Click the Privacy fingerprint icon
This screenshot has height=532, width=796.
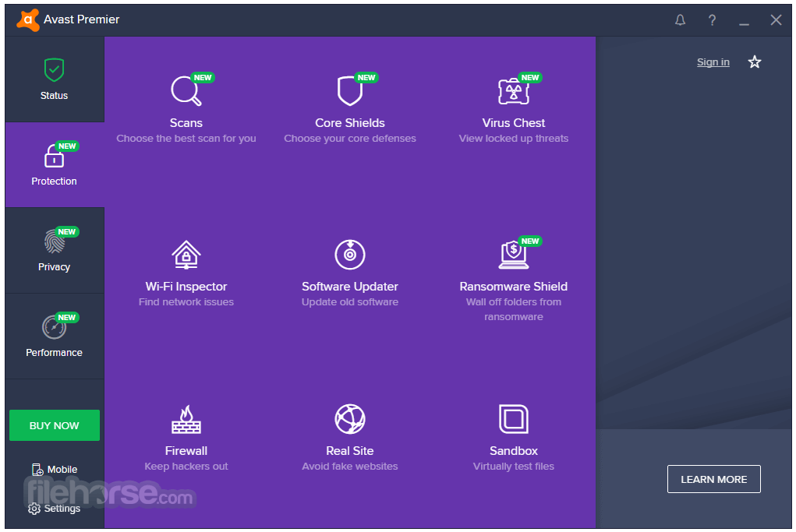pos(54,241)
